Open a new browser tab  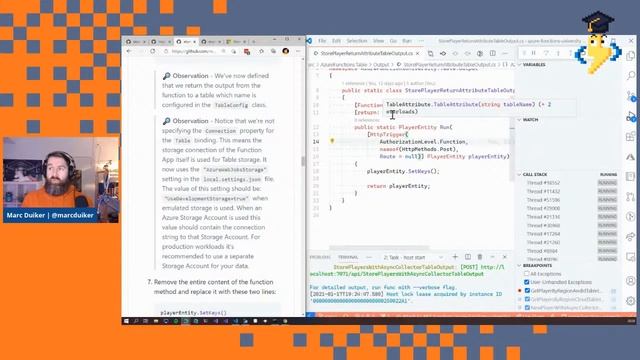click(253, 42)
